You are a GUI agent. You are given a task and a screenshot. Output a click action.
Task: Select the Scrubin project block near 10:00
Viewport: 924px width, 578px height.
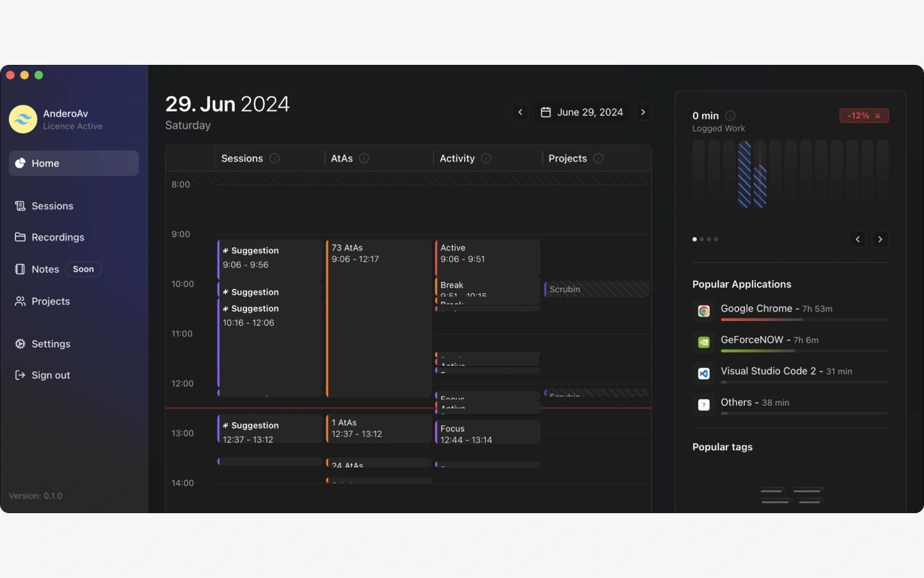(597, 289)
